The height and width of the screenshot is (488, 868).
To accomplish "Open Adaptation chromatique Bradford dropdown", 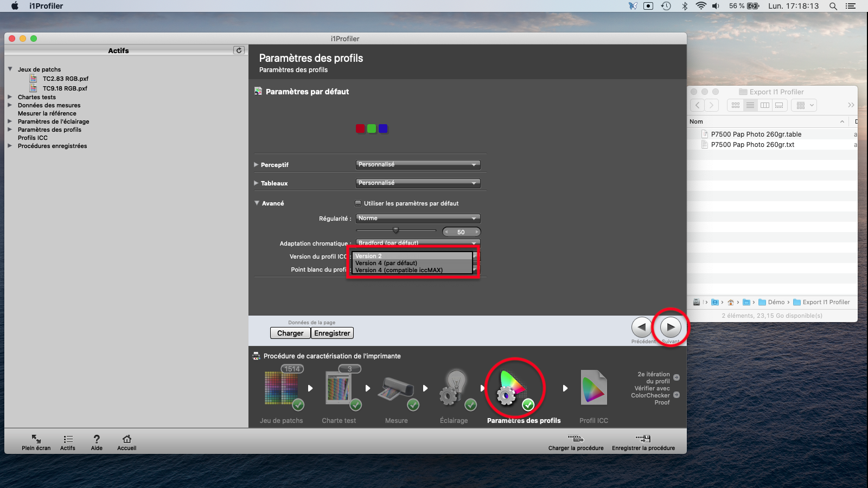I will pos(418,242).
